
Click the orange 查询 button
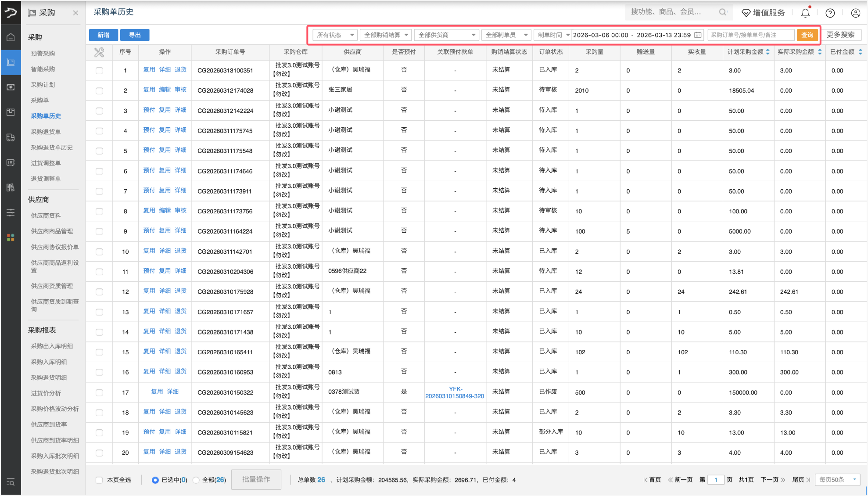[x=807, y=35]
